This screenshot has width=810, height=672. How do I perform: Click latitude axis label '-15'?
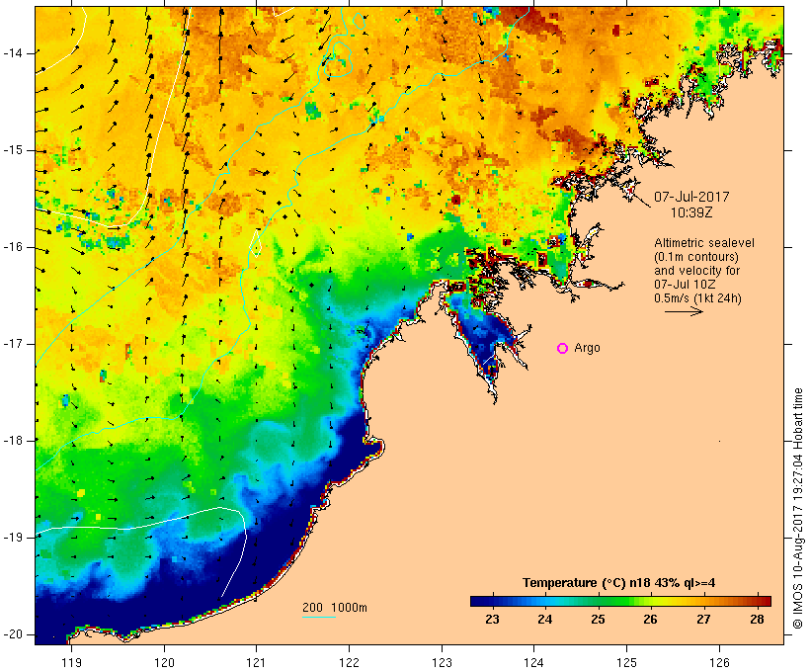[13, 150]
